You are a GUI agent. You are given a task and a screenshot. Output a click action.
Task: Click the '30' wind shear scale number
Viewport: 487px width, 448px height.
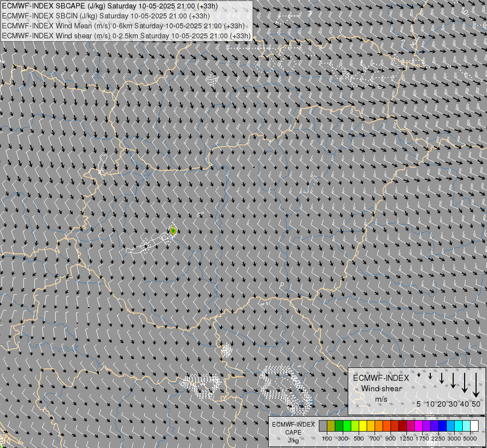point(453,404)
